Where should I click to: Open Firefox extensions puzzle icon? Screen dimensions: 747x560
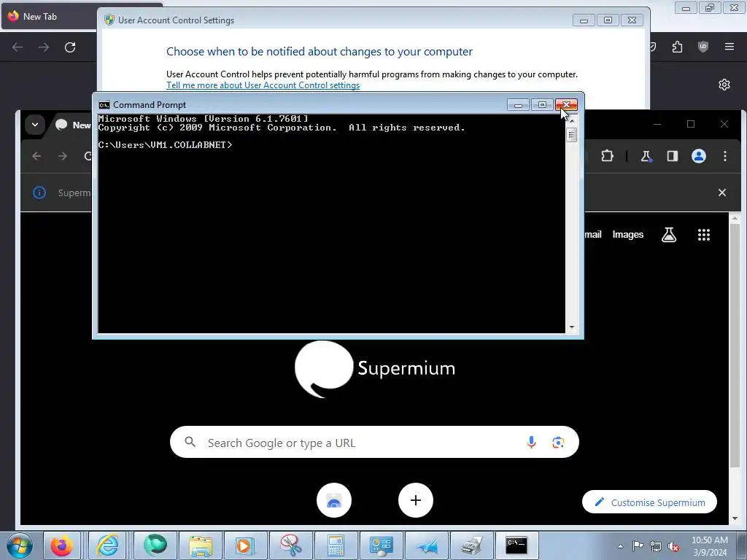click(677, 47)
